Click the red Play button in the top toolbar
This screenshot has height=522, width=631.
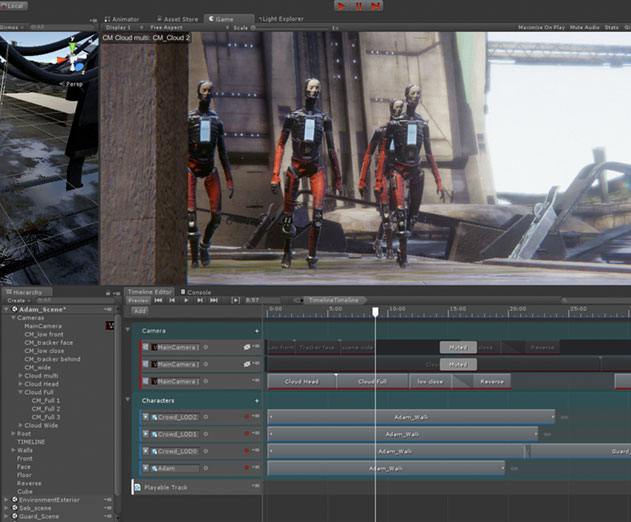point(341,6)
